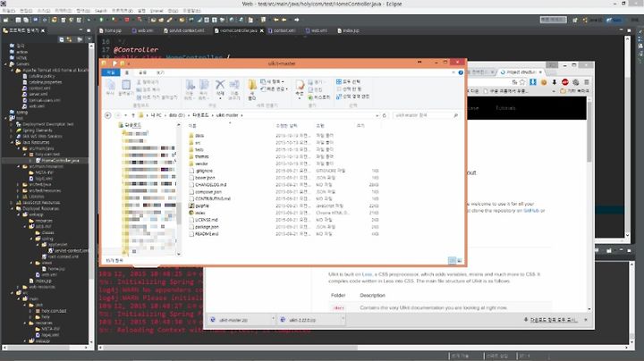Viewport: 644px width, 361px height.
Task: Click the Chrome menu icon
Action: (587, 82)
